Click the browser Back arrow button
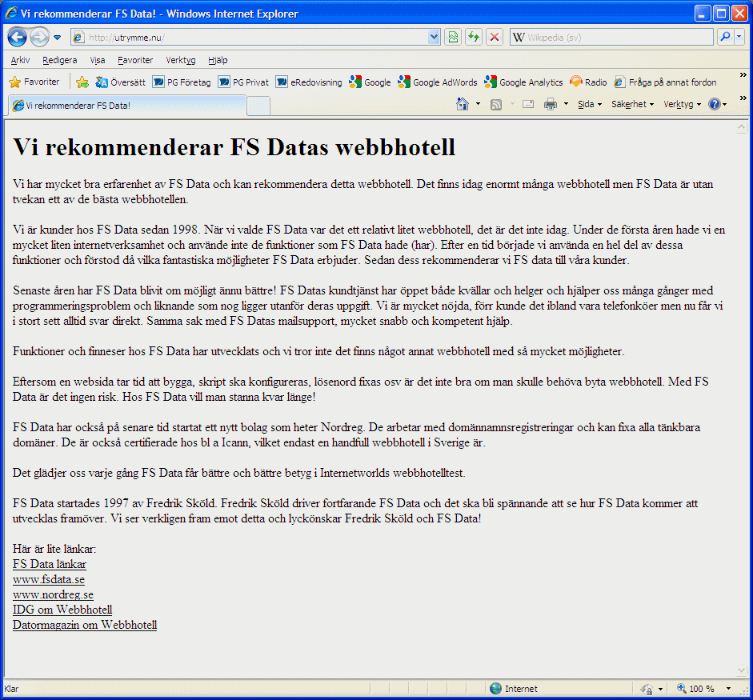The width and height of the screenshot is (753, 700). coord(18,37)
